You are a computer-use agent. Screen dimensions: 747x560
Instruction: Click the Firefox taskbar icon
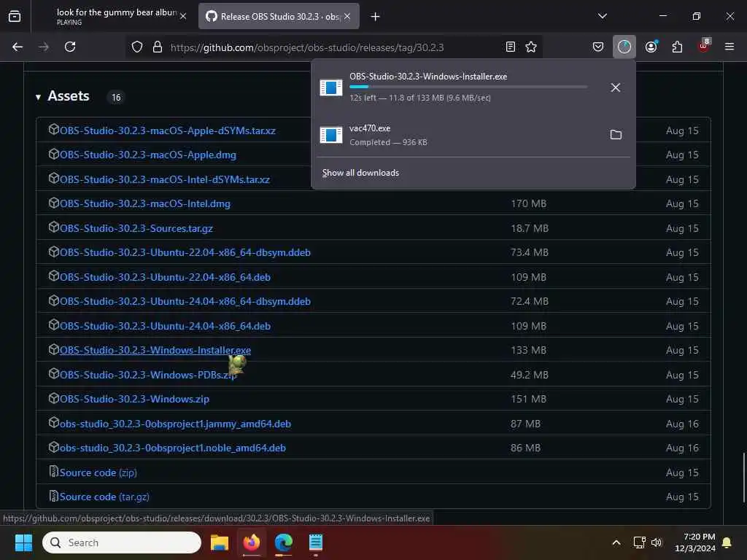tap(252, 542)
